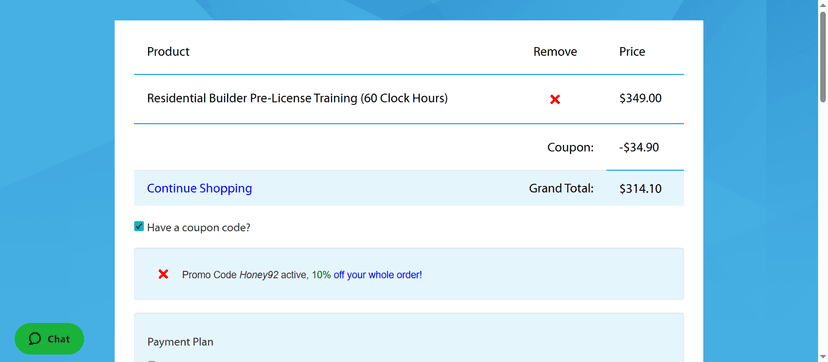Image resolution: width=828 pixels, height=362 pixels.
Task: Uncheck Have a coupon code checkbox
Action: (x=139, y=227)
